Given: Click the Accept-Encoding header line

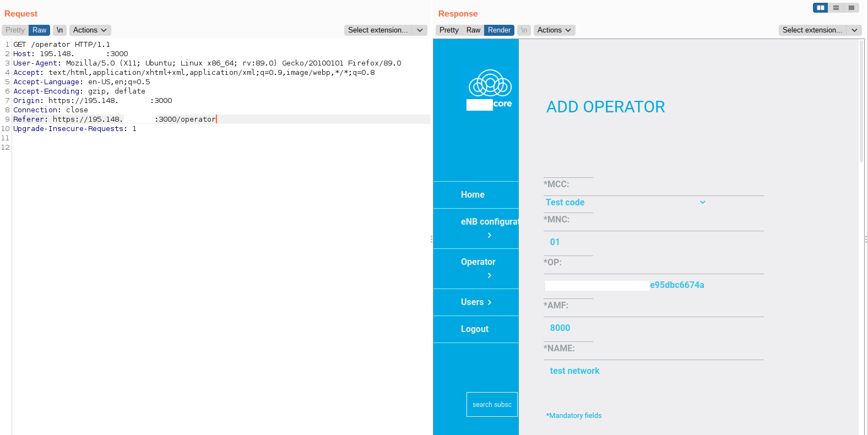Looking at the screenshot, I should click(79, 91).
